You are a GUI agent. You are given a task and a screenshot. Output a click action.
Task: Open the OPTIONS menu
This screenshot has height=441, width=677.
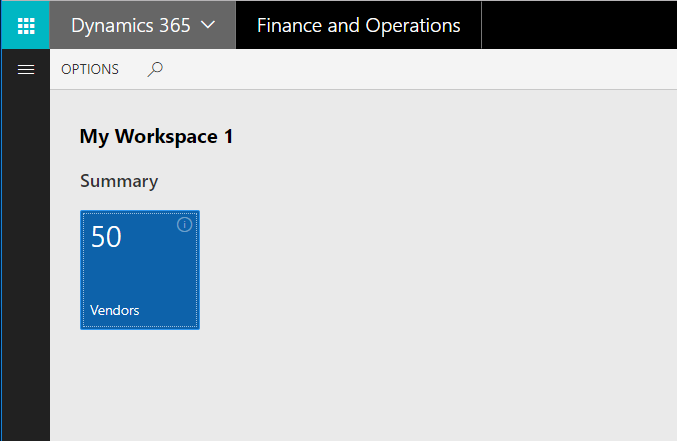90,70
